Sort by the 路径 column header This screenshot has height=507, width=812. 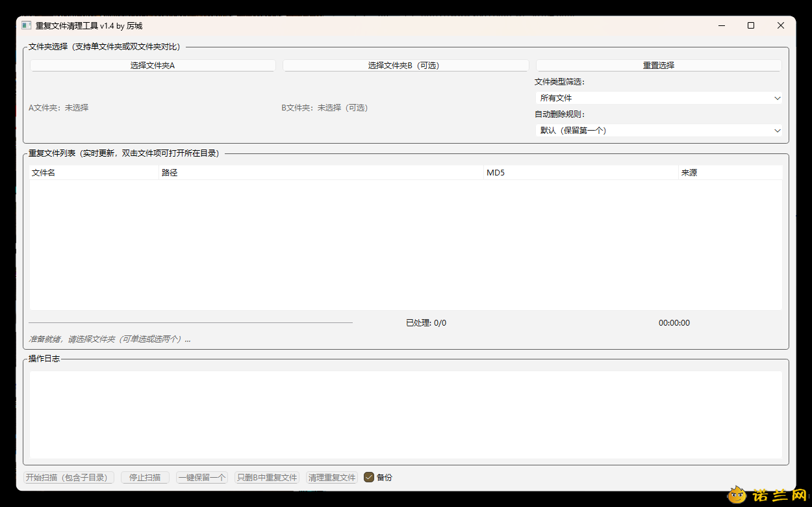coord(322,173)
